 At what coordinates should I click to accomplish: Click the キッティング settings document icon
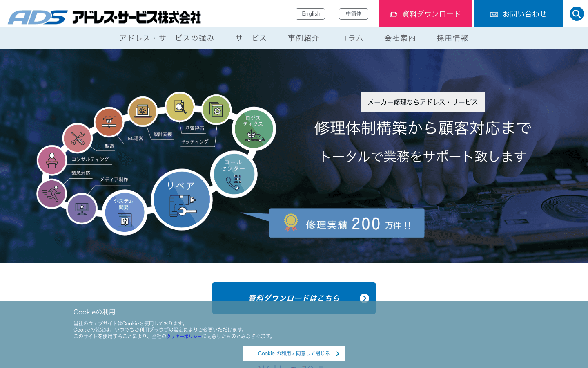[x=216, y=110]
